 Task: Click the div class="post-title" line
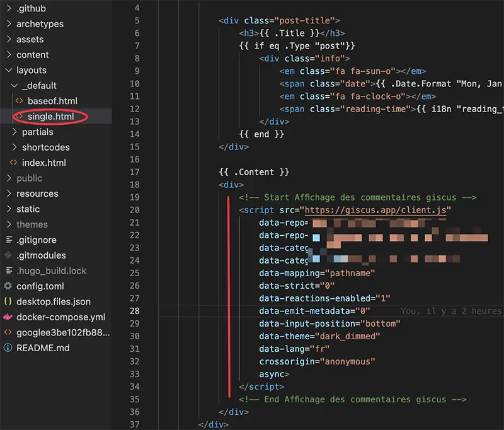279,21
